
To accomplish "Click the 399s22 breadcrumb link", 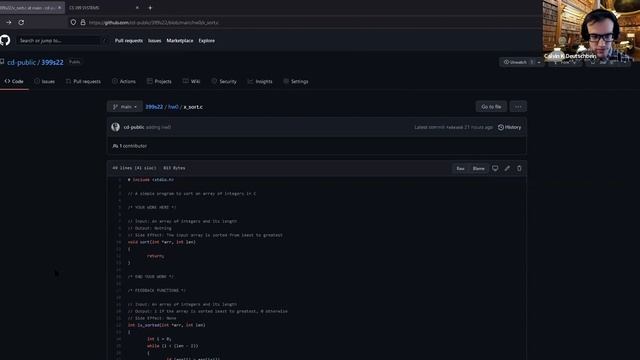I will (x=154, y=107).
